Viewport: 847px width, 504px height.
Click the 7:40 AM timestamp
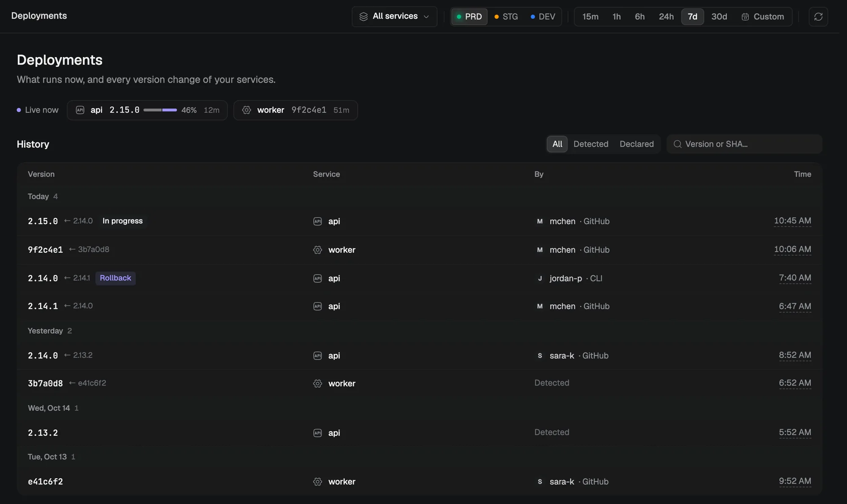pos(795,278)
